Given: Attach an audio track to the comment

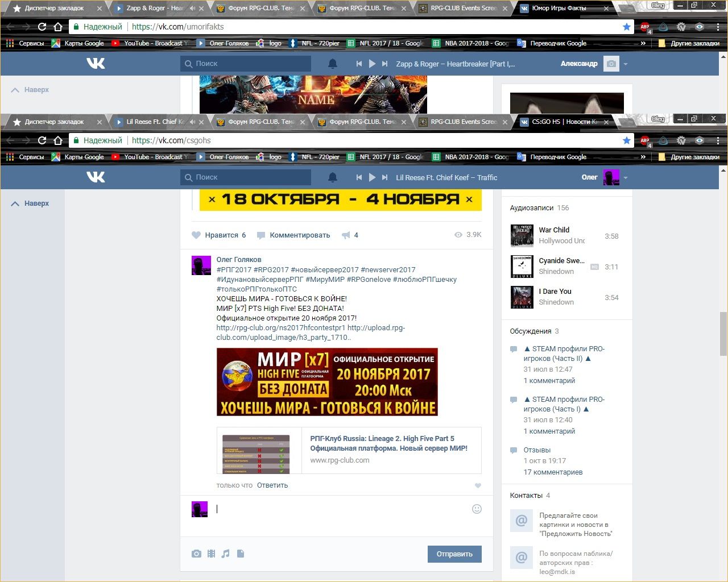Looking at the screenshot, I should [226, 554].
